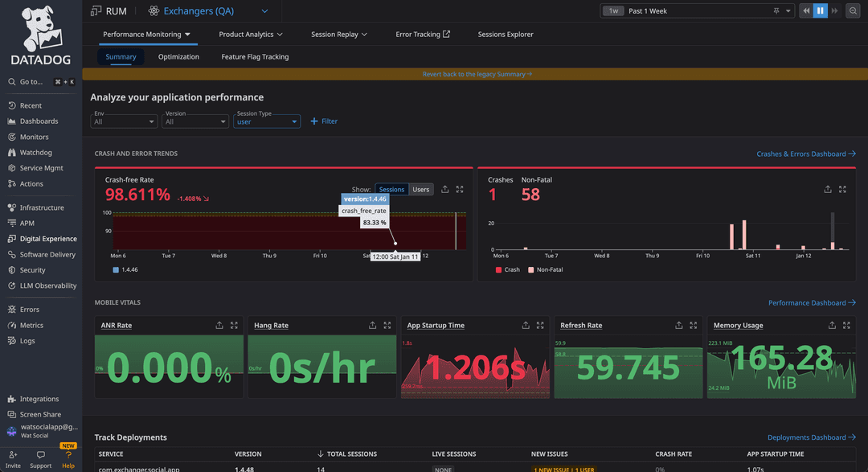Viewport: 868px width, 472px height.
Task: Open Logs in the sidebar
Action: tap(27, 341)
